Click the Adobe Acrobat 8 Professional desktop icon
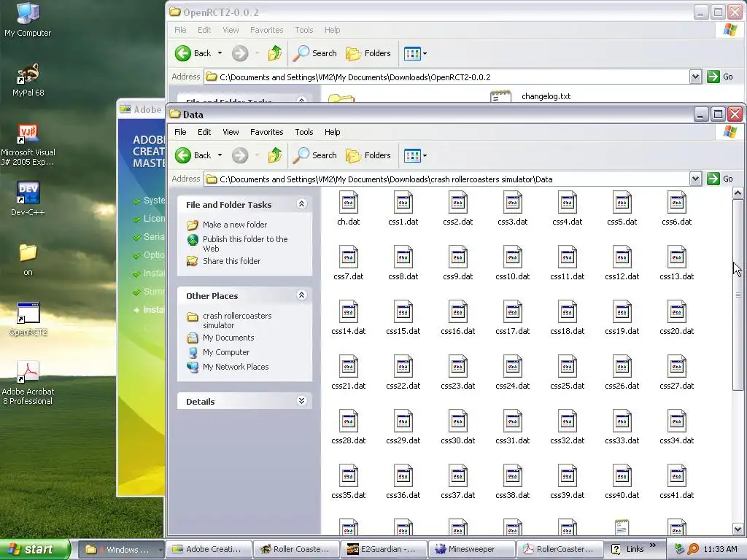 click(x=28, y=383)
